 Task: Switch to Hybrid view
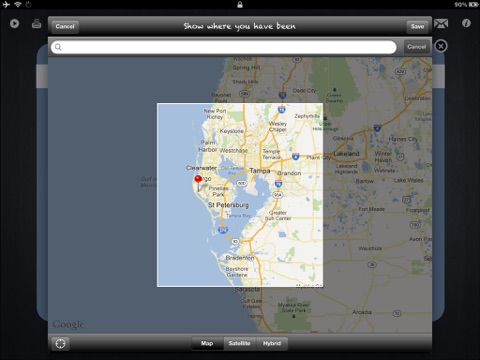pos(272,343)
